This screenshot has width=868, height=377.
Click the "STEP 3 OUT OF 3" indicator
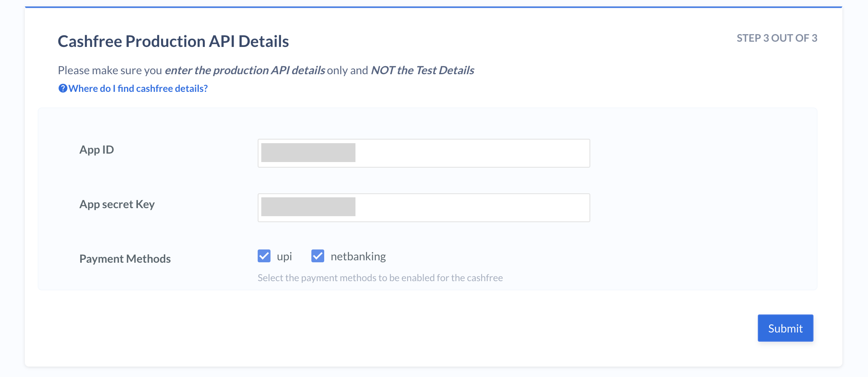coord(777,38)
